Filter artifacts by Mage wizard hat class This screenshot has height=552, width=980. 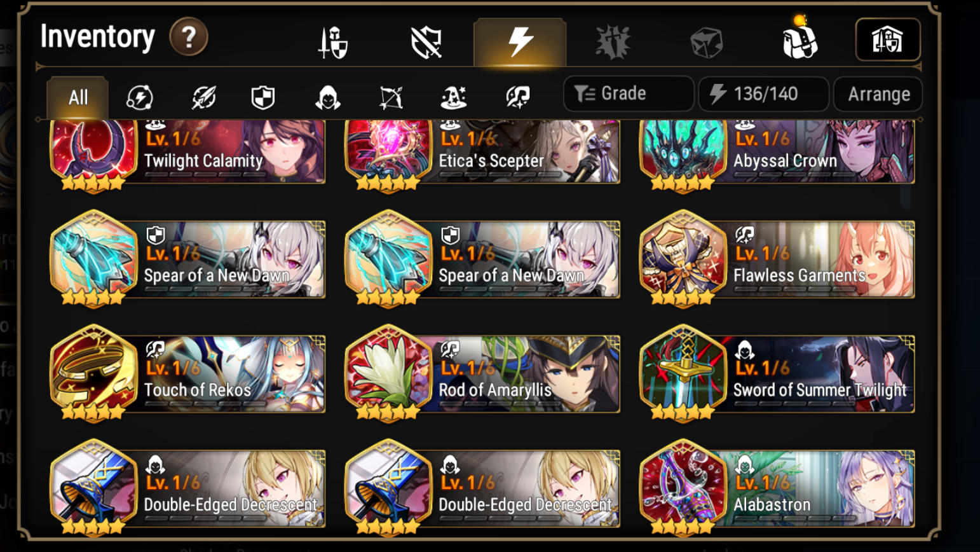[x=454, y=97]
